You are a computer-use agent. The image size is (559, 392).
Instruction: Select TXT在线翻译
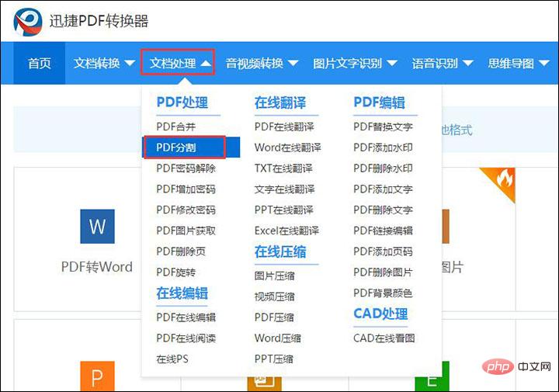pyautogui.click(x=283, y=168)
